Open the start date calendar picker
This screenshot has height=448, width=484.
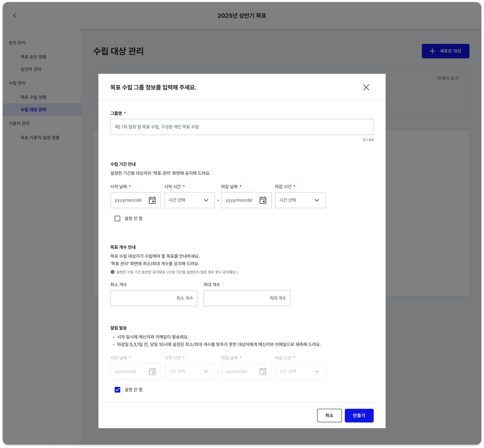(152, 200)
